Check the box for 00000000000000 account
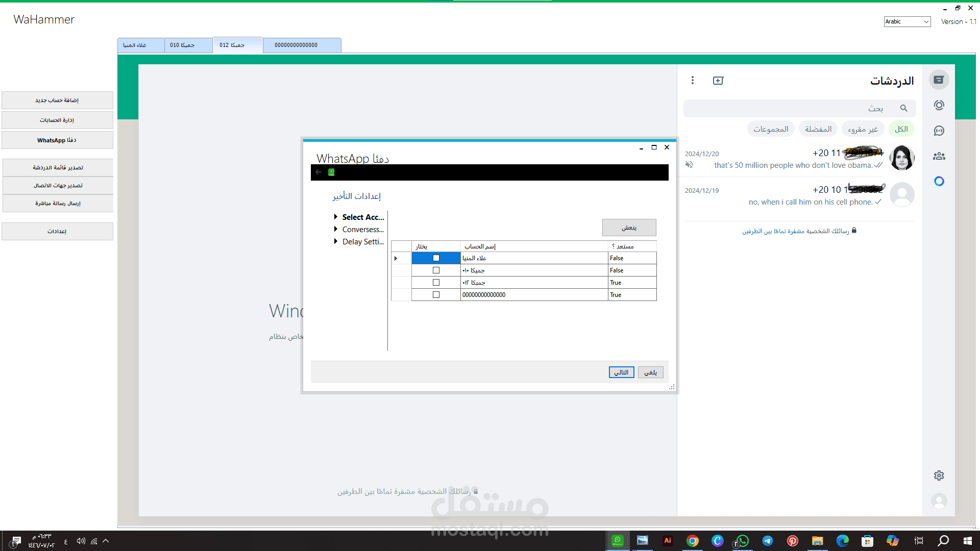980x551 pixels. tap(436, 295)
